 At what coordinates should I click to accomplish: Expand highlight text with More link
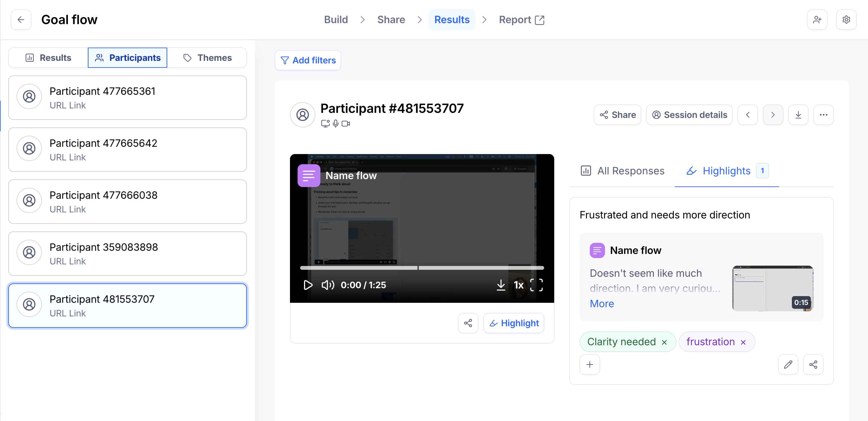(x=602, y=303)
